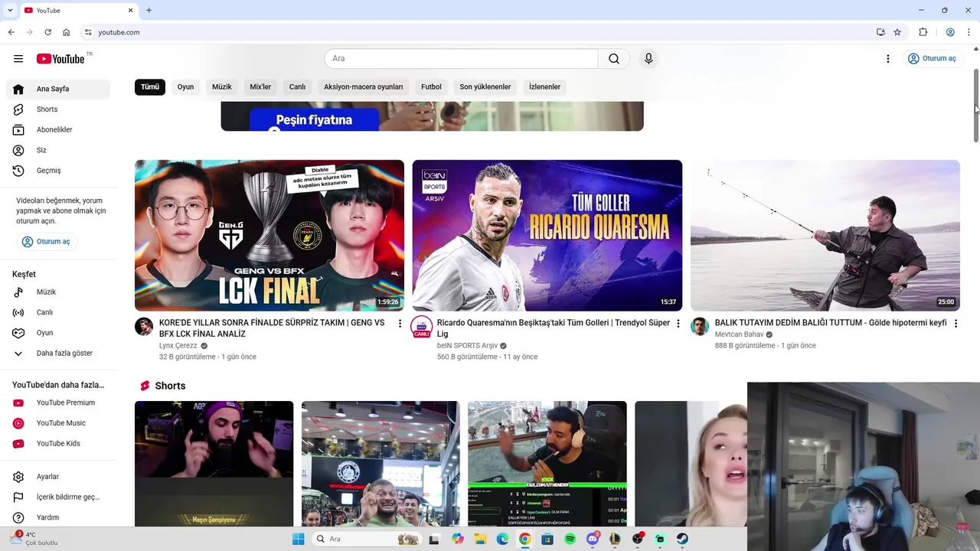Open Ana Sayfa in sidebar
This screenshot has width=980, height=551.
tap(58, 89)
